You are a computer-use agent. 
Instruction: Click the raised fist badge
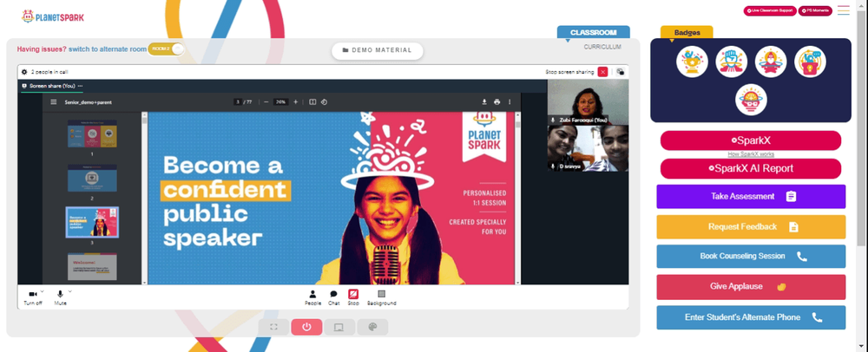pos(731,62)
